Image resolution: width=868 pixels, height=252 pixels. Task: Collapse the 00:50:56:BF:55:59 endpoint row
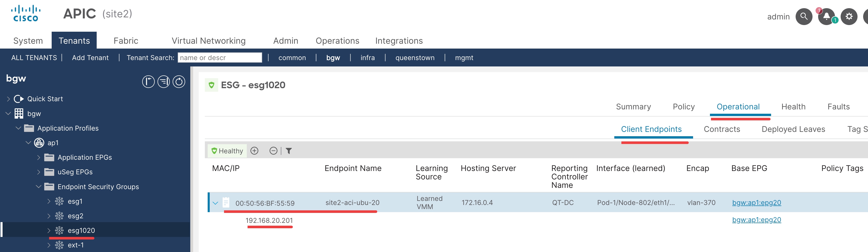pos(215,203)
